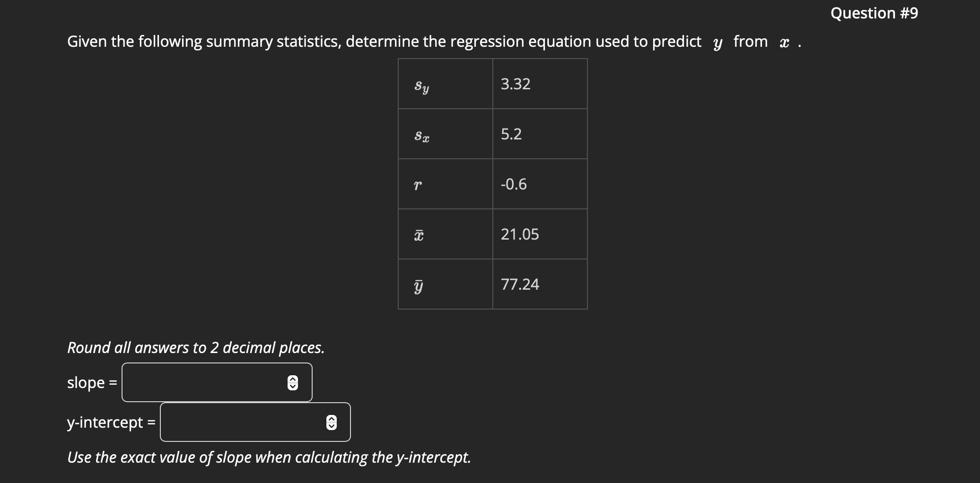Click the Question #9 heading
This screenshot has width=980, height=483.
coord(874,13)
